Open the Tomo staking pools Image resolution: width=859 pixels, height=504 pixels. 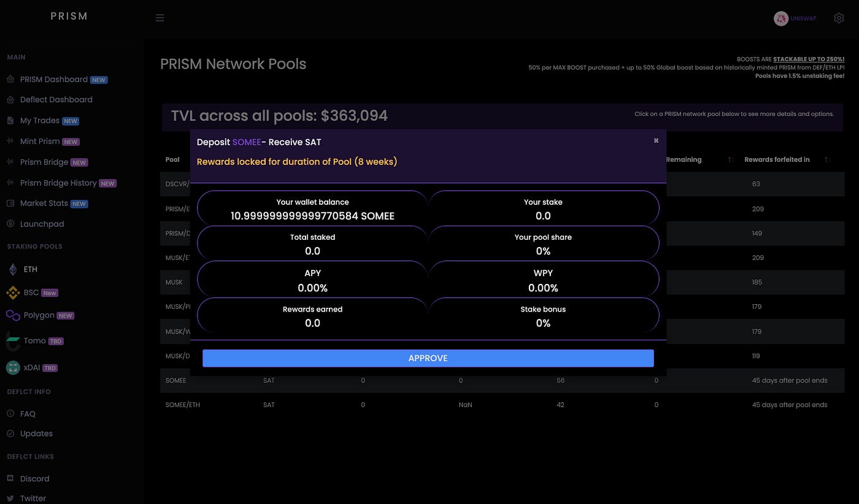pos(35,341)
